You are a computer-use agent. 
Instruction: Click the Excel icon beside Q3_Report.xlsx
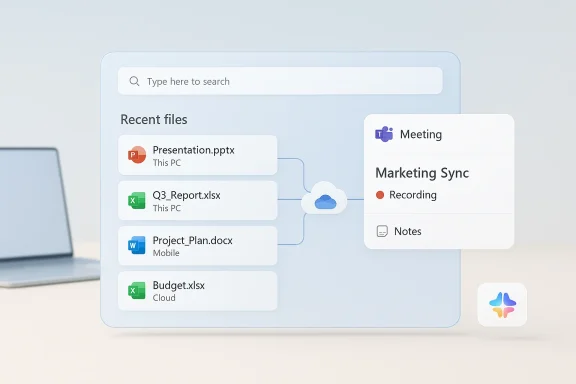(137, 200)
